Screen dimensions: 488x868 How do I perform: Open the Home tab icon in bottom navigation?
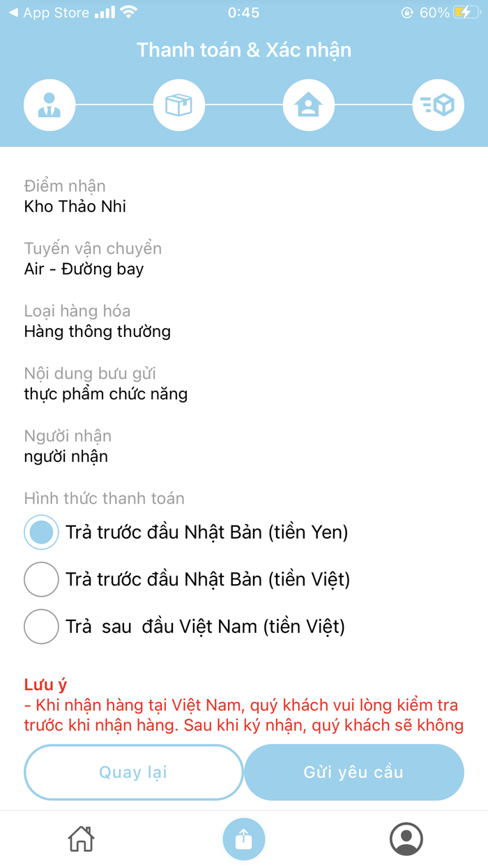click(x=81, y=839)
